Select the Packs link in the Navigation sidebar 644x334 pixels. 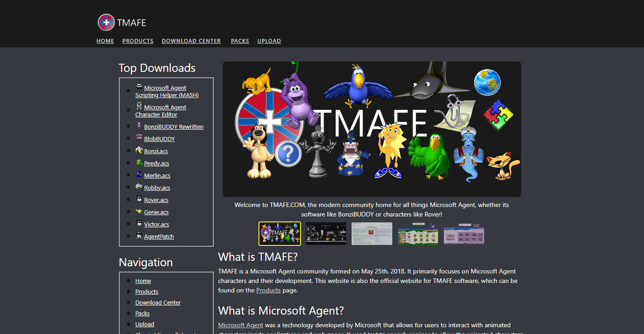pos(142,313)
